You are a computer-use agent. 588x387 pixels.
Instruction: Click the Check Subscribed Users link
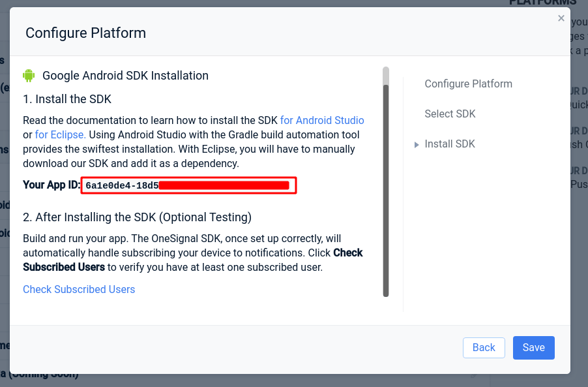[79, 289]
